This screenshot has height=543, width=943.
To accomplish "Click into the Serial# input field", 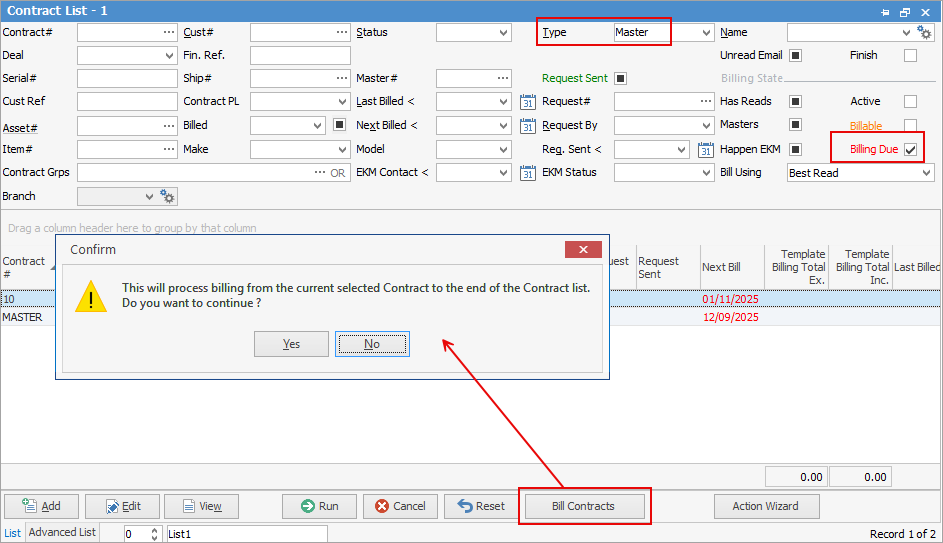I will 127,78.
